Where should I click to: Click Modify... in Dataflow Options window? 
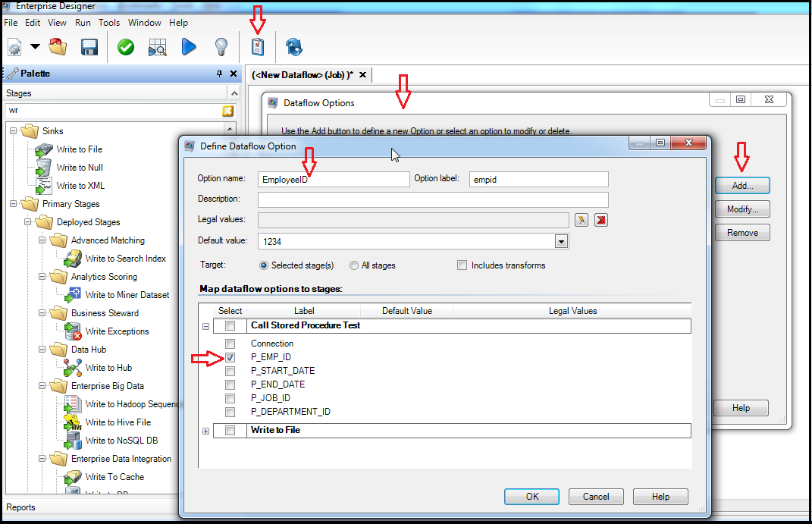pos(742,209)
